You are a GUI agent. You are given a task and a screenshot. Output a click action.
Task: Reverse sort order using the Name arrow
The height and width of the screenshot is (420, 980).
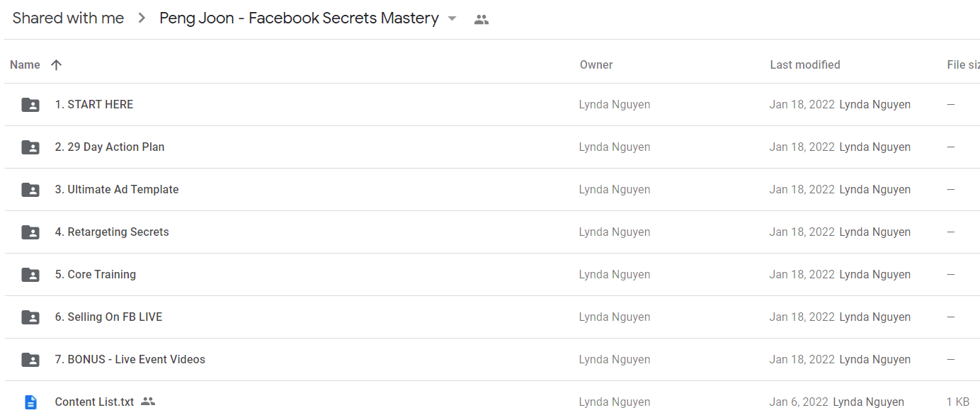pos(57,64)
